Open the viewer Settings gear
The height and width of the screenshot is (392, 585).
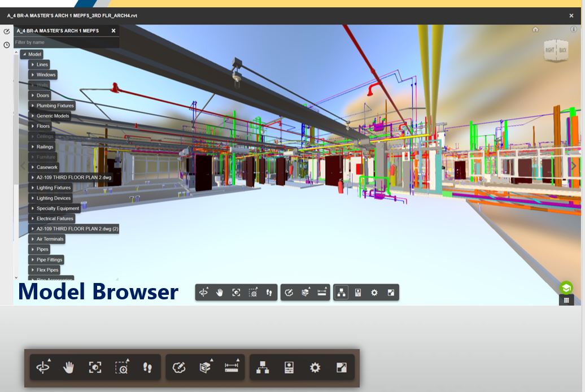373,292
